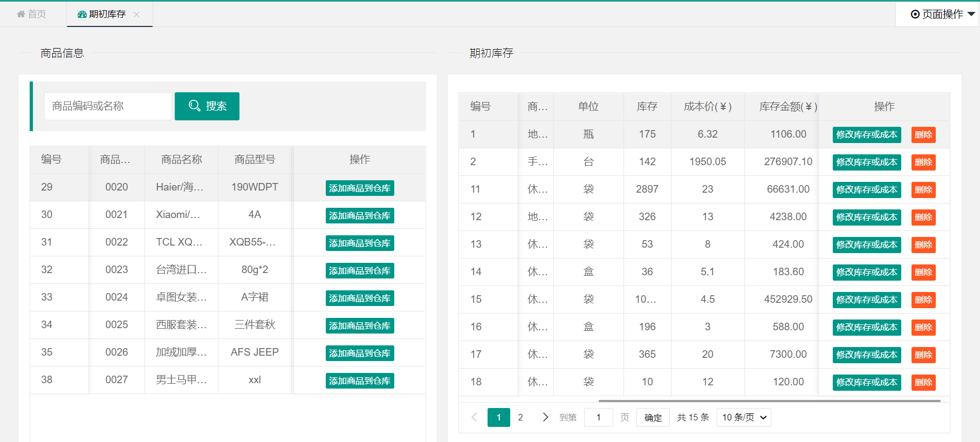Close the 期初库存 tab
This screenshot has width=980, height=442.
pyautogui.click(x=136, y=15)
